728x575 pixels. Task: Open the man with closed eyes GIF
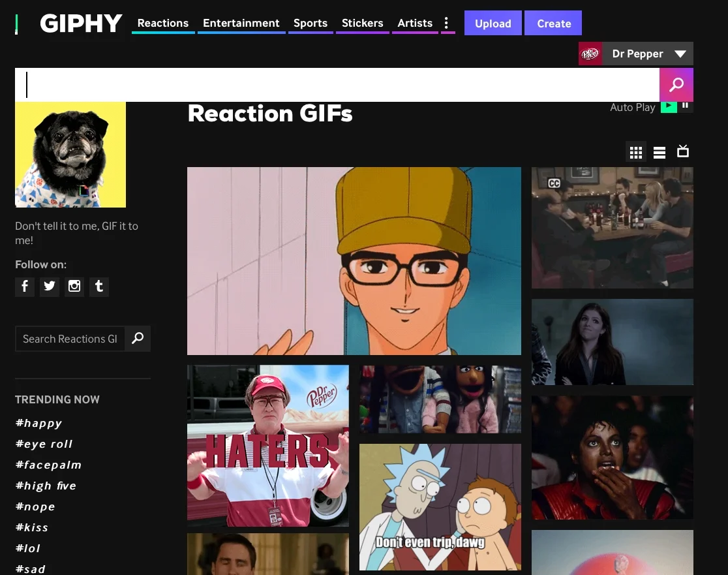point(268,554)
